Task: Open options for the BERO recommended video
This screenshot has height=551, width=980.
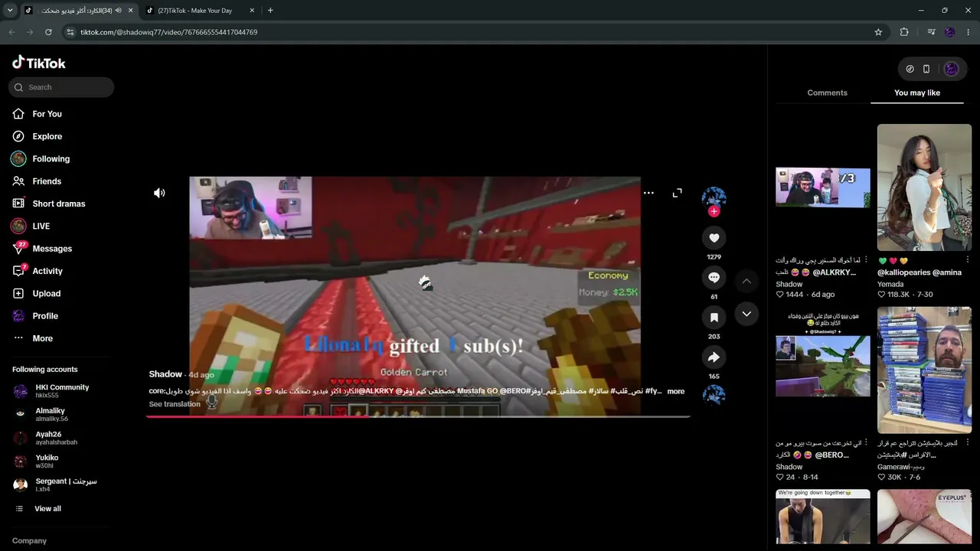Action: [866, 443]
